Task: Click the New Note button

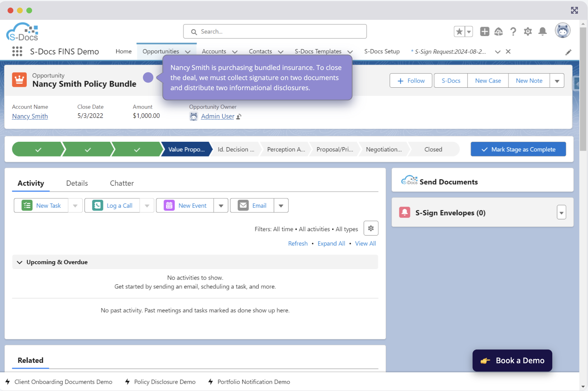Action: (529, 81)
